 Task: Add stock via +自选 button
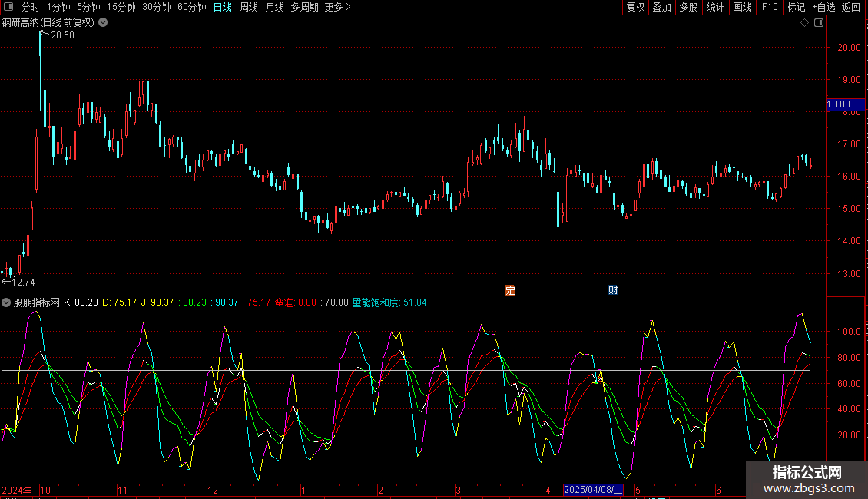(823, 7)
